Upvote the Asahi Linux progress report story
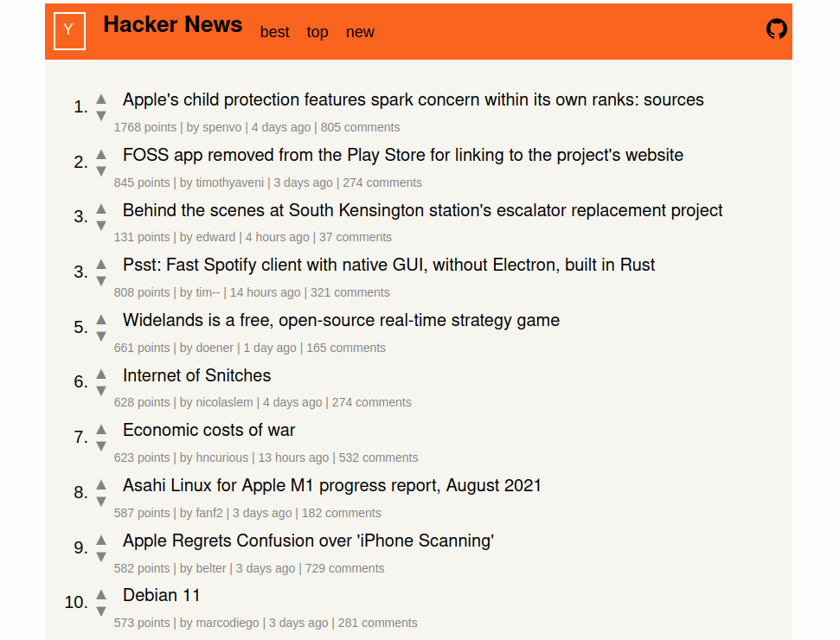 click(x=101, y=484)
